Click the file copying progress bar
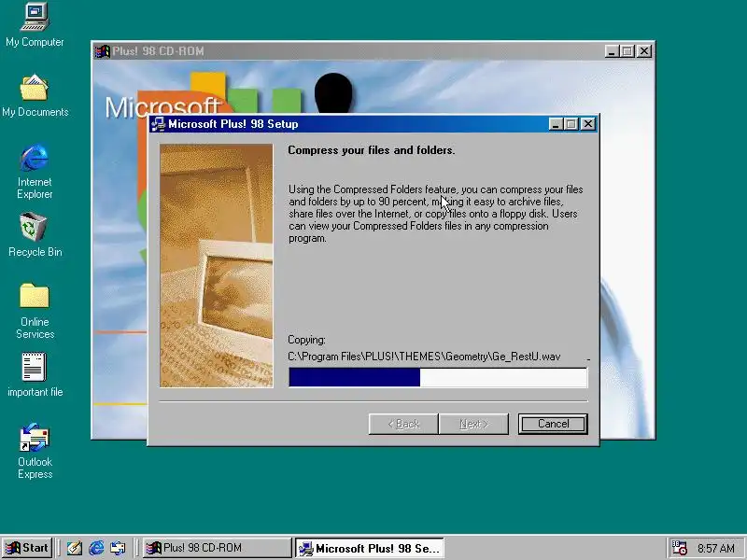 tap(438, 378)
